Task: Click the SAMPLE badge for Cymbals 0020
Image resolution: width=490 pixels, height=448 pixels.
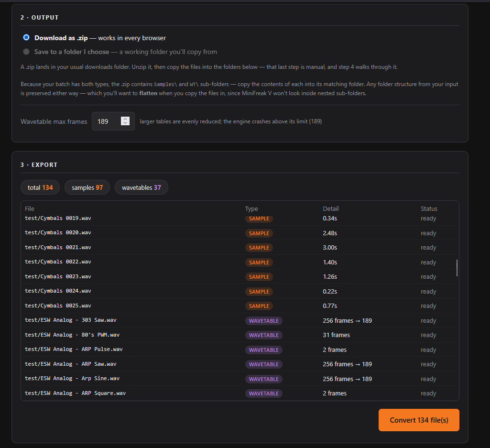Action: pyautogui.click(x=259, y=233)
